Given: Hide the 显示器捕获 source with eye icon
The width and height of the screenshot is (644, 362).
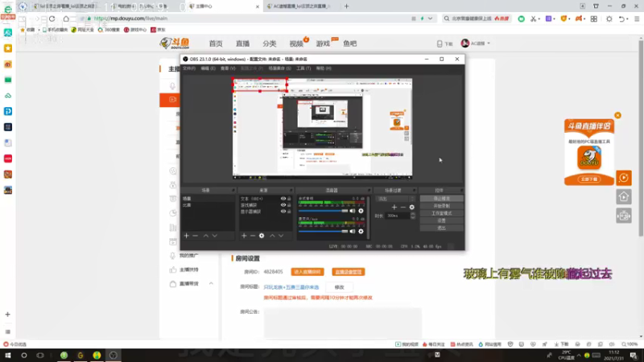Looking at the screenshot, I should click(x=283, y=212).
